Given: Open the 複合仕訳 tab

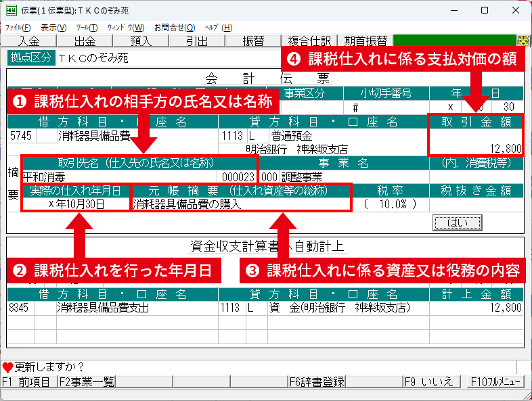Looking at the screenshot, I should 308,41.
